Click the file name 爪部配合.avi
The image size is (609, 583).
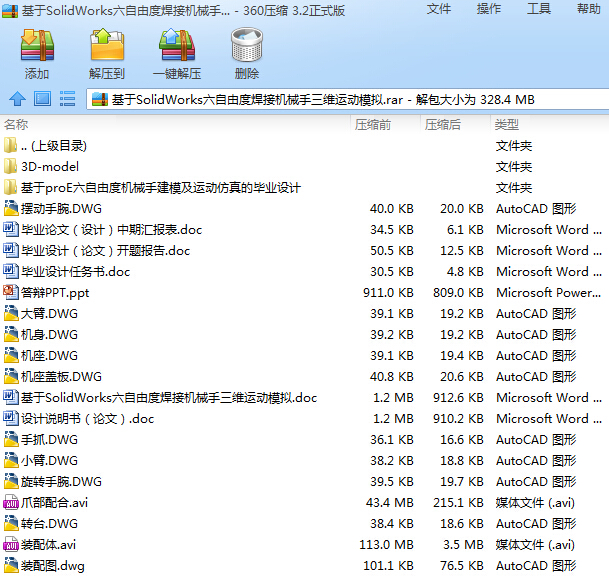tap(54, 503)
